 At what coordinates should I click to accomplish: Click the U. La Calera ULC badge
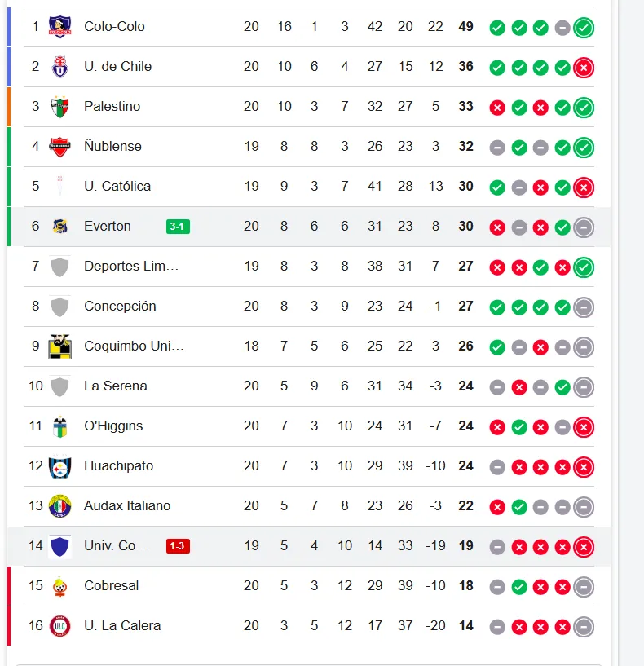[x=60, y=626]
